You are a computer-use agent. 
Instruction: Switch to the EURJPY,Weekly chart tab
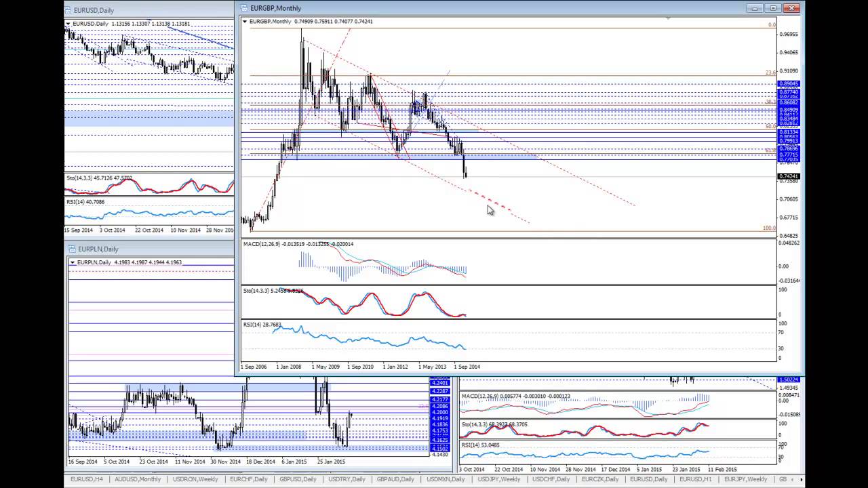(746, 479)
